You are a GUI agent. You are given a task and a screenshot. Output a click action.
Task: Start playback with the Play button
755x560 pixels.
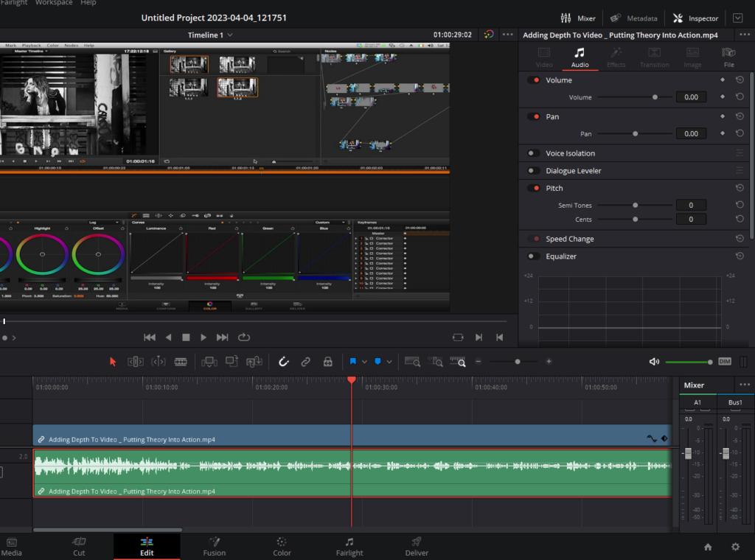pos(203,337)
